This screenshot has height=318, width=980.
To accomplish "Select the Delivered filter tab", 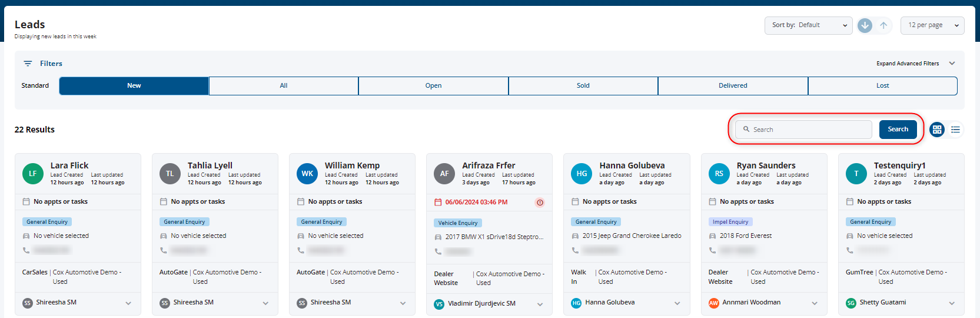I will (x=733, y=85).
